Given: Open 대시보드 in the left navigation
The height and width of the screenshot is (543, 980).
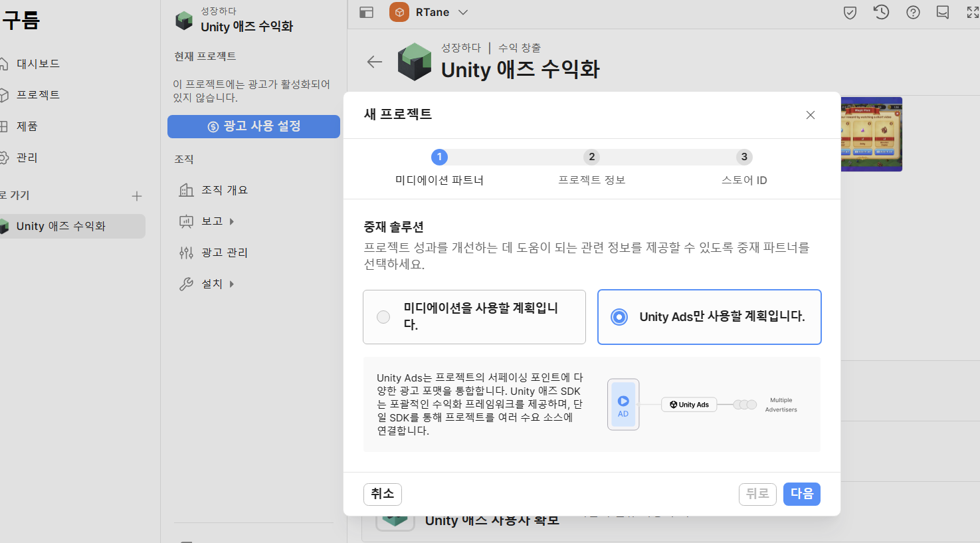Looking at the screenshot, I should click(38, 64).
